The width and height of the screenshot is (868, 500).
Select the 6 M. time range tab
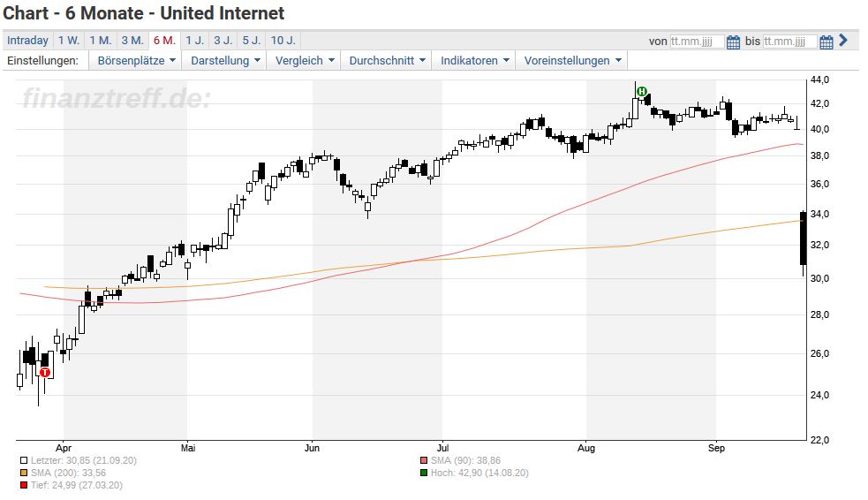tap(164, 41)
